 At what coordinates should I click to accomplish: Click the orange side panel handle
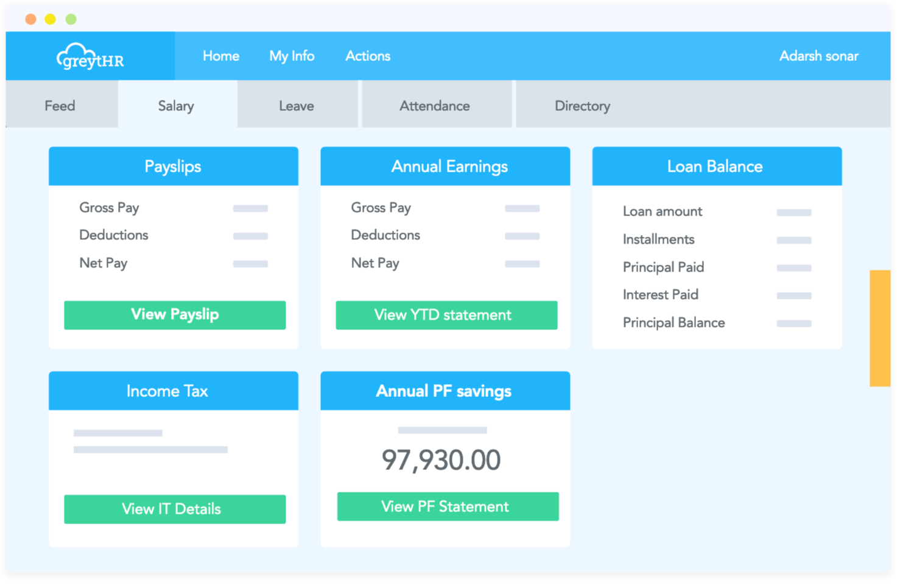[881, 326]
